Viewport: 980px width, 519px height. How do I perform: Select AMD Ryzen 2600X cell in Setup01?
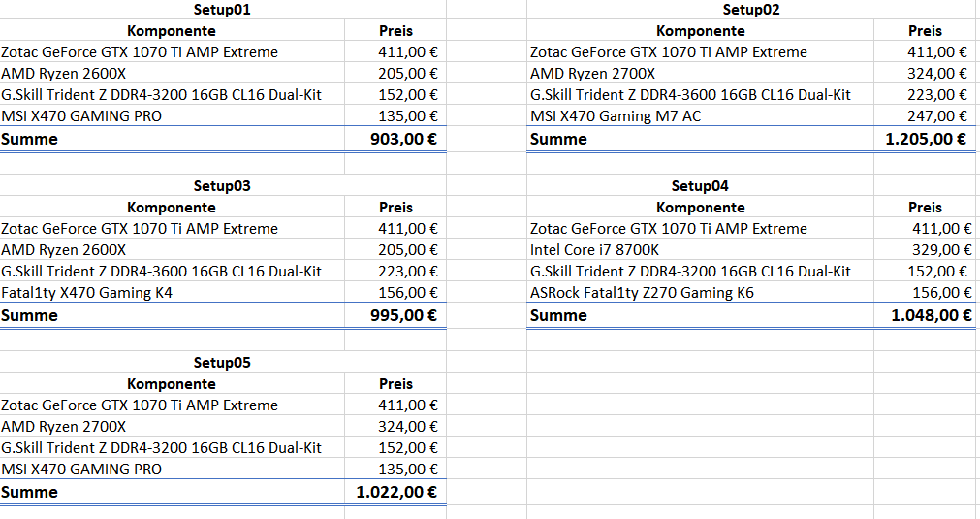172,73
